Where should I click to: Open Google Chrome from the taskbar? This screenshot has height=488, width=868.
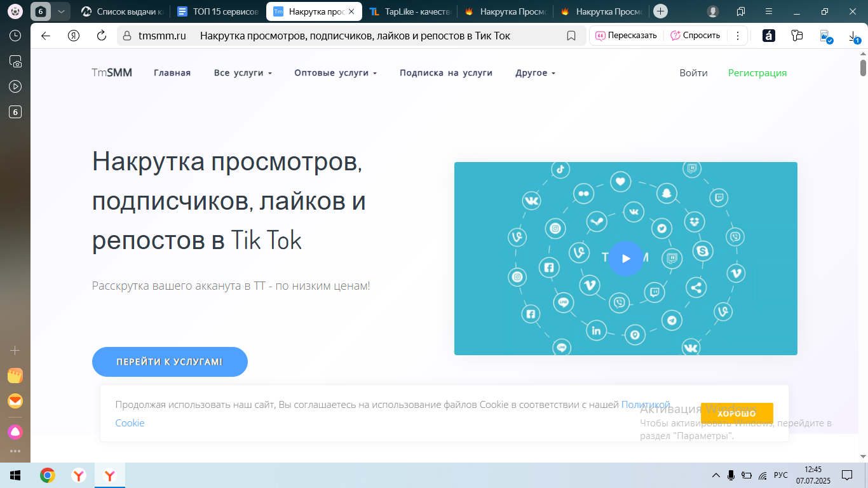47,475
